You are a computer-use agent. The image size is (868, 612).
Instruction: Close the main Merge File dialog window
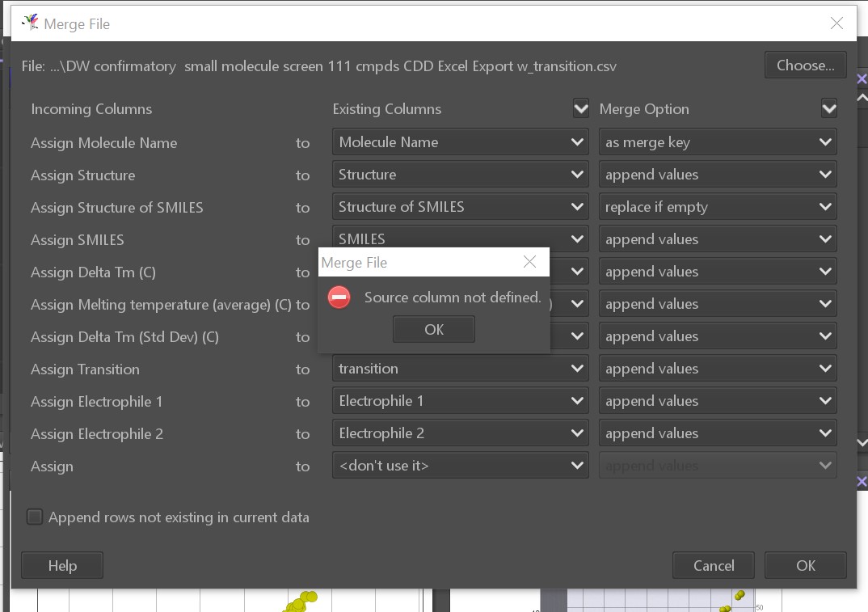(x=836, y=23)
